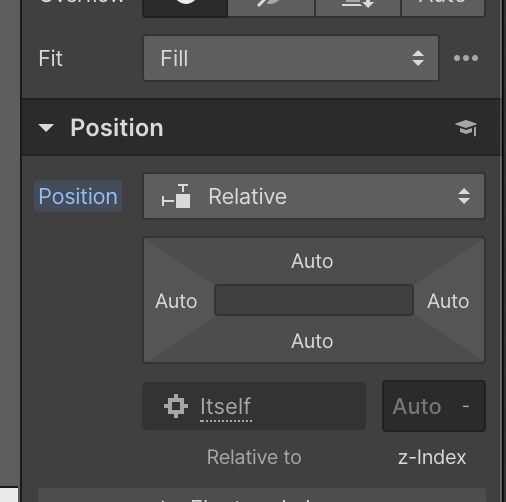
Task: Open the Fit dropdown showing Fill
Action: coord(291,58)
